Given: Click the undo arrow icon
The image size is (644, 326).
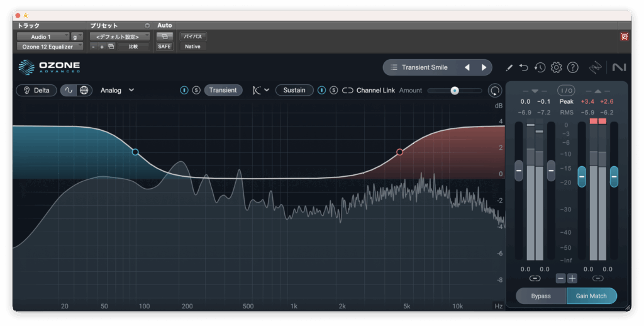Looking at the screenshot, I should [x=524, y=67].
